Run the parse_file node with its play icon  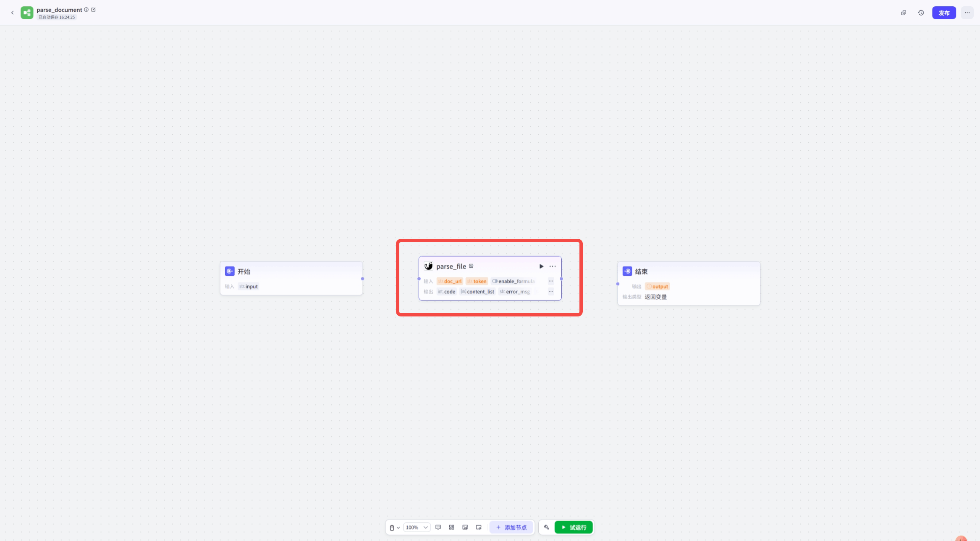(x=541, y=266)
